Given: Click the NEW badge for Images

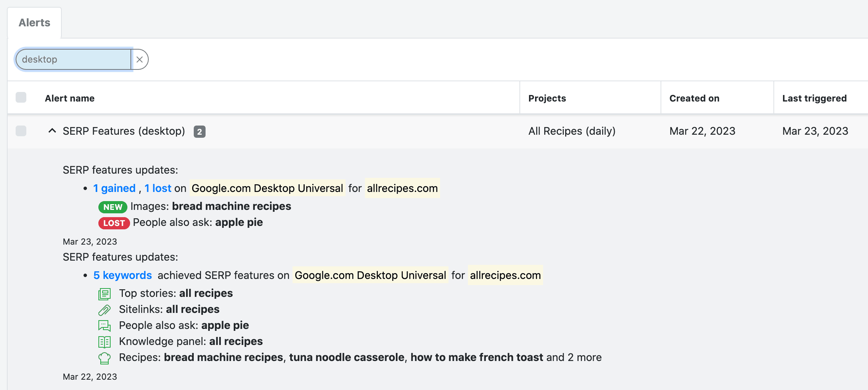Looking at the screenshot, I should tap(113, 207).
